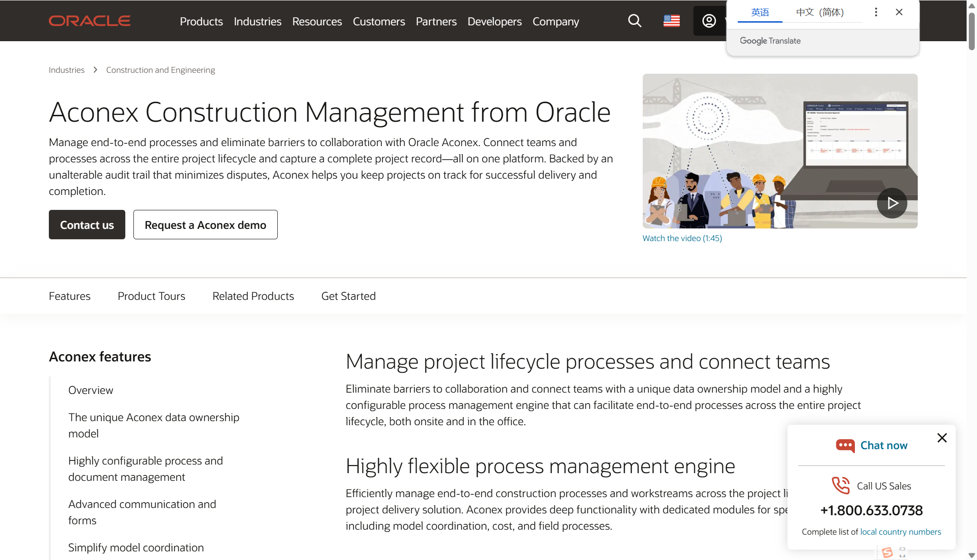This screenshot has width=977, height=560.
Task: Switch translation to 中文 (简体) tab
Action: click(820, 12)
